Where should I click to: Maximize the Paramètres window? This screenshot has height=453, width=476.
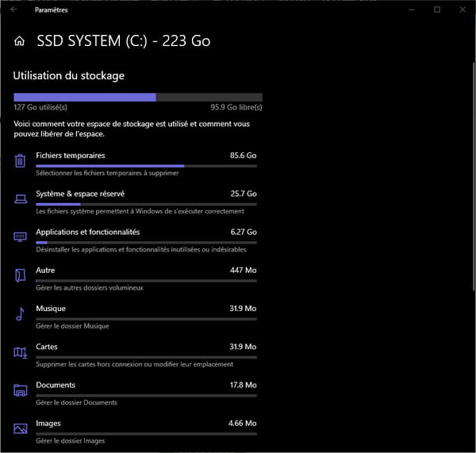click(x=437, y=10)
